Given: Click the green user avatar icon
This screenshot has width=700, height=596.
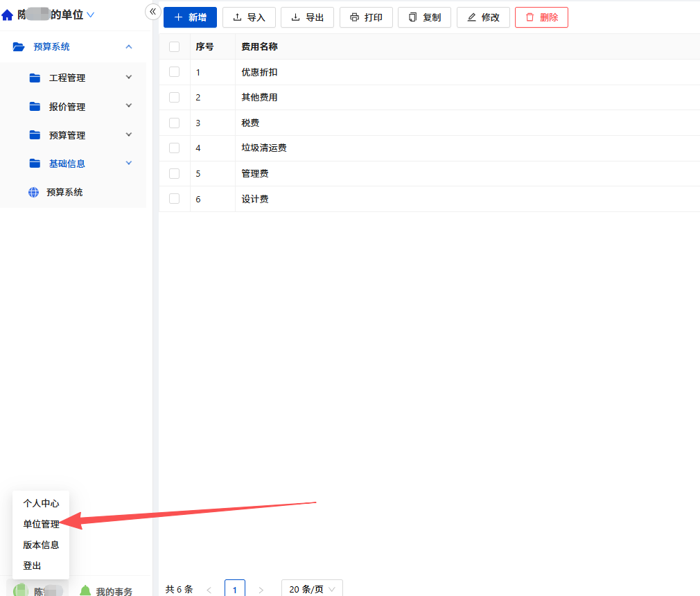Looking at the screenshot, I should 21,590.
